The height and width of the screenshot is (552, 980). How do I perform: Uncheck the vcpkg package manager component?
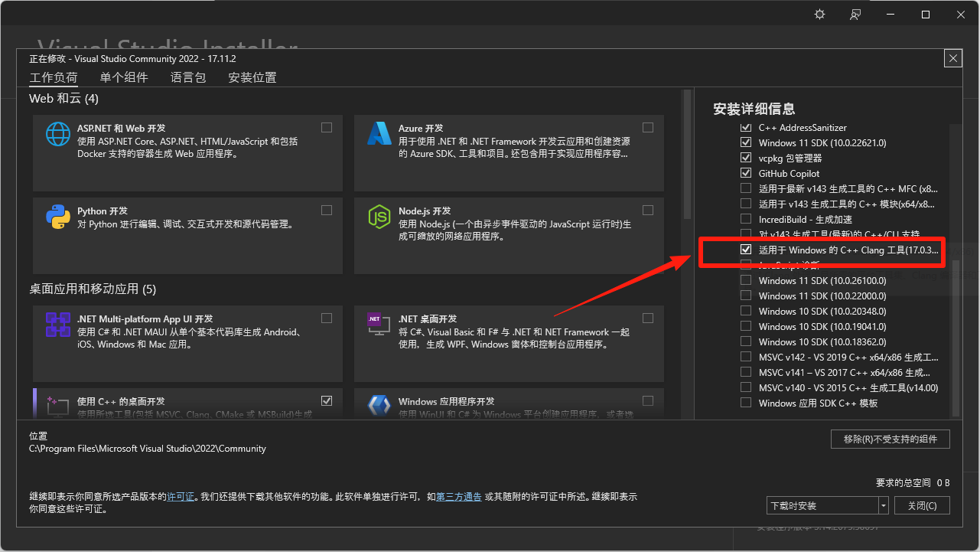(x=746, y=158)
